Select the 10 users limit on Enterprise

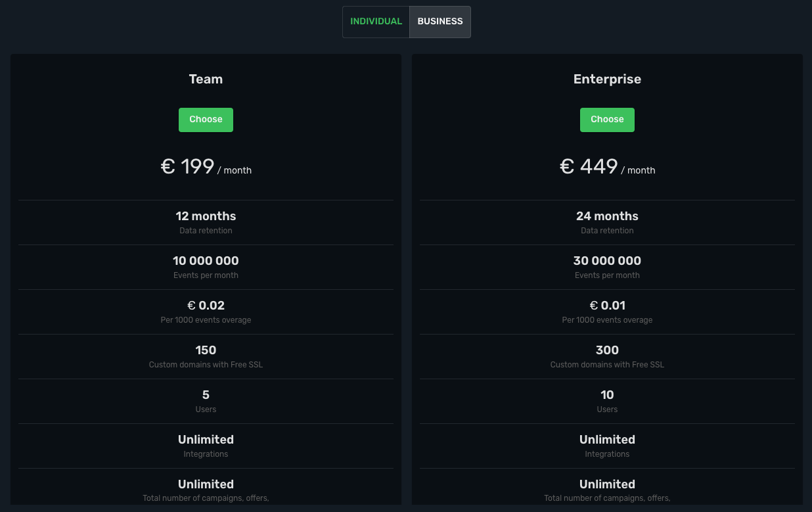[607, 394]
